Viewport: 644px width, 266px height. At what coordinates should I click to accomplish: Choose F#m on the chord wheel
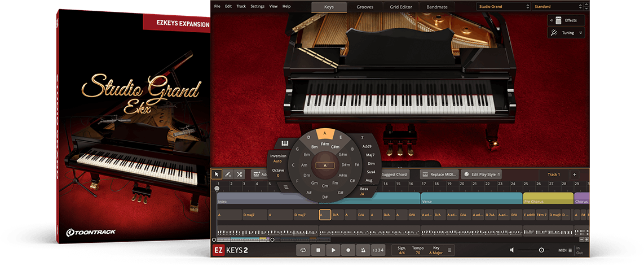(325, 144)
